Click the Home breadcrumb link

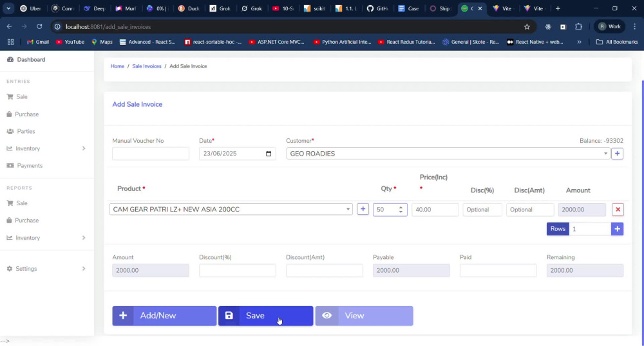tap(117, 66)
